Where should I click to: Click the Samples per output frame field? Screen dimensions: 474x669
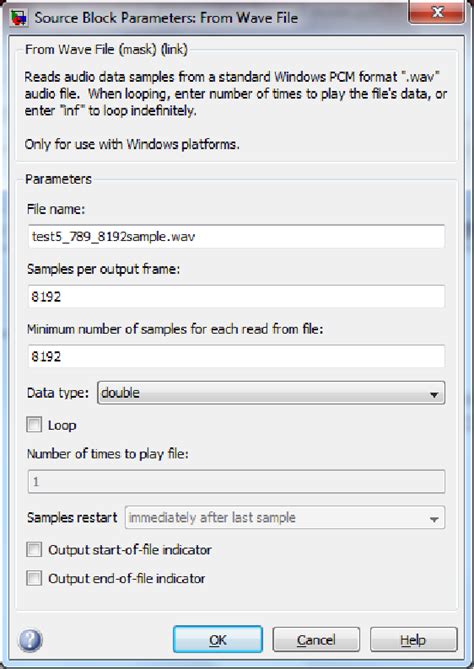point(236,297)
